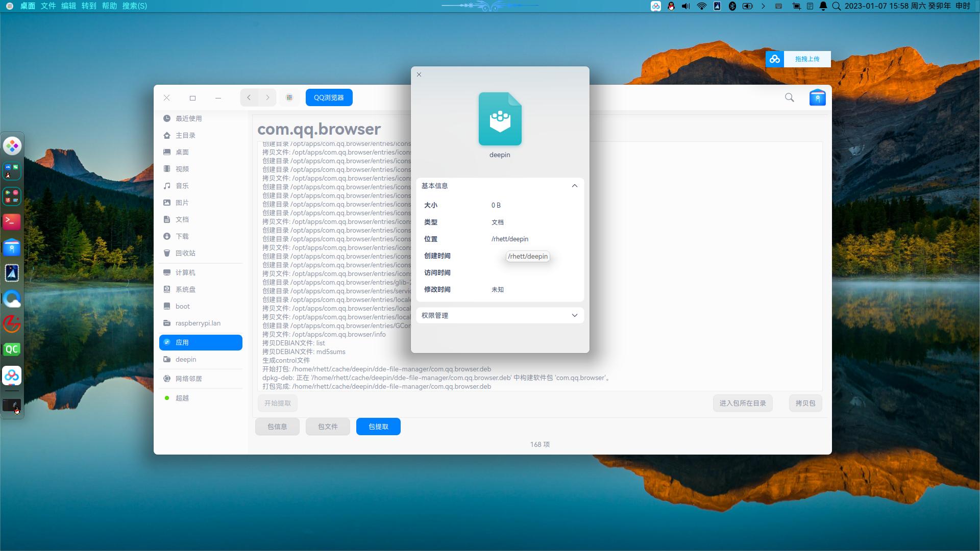Open the terminal icon in dock
The height and width of the screenshot is (551, 980).
(12, 222)
